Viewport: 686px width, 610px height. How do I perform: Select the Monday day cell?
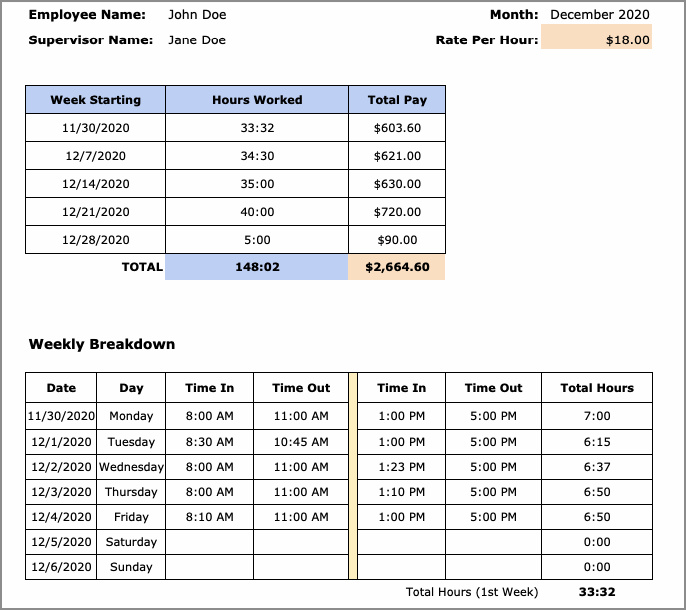point(131,416)
